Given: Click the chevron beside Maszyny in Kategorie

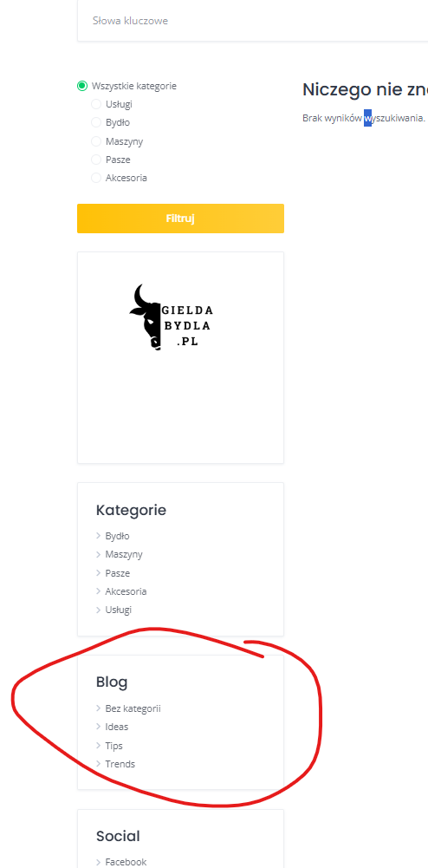Looking at the screenshot, I should click(99, 554).
